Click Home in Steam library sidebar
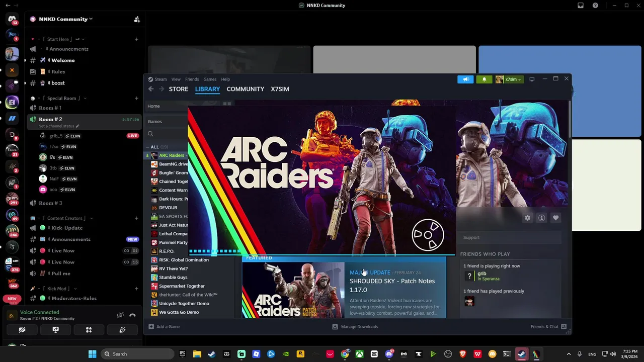644x362 pixels. click(x=153, y=106)
